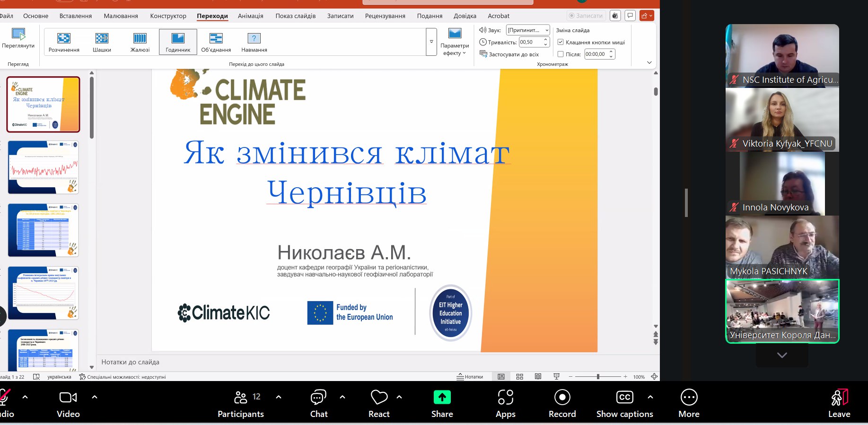Open Zoom More options
Image resolution: width=868 pixels, height=425 pixels.
click(x=689, y=404)
